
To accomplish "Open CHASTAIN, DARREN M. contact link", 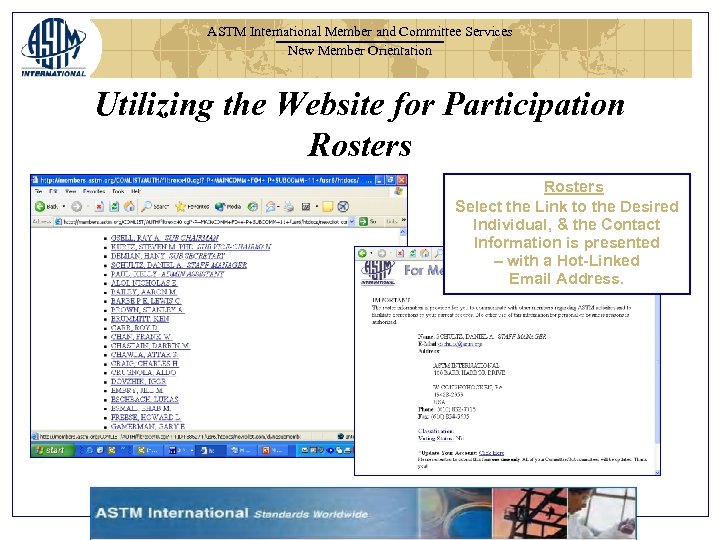I will pos(150,345).
